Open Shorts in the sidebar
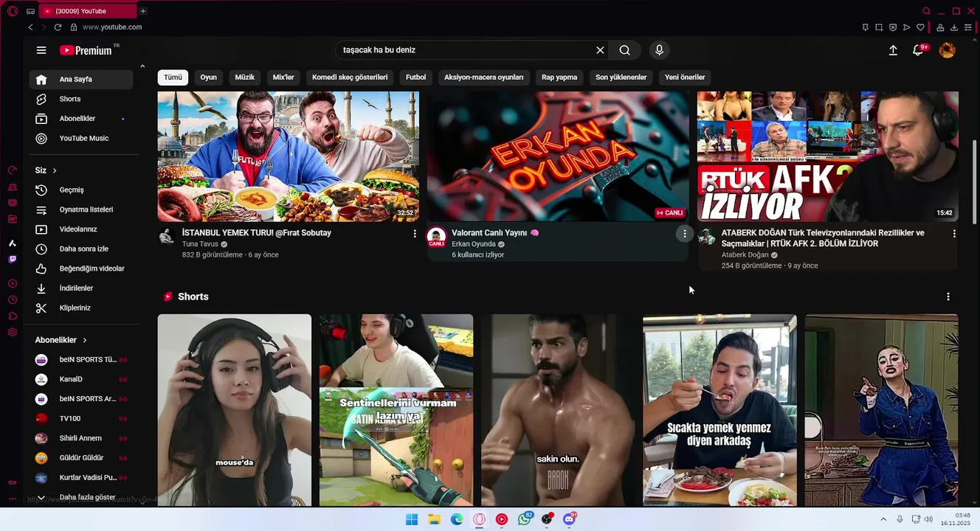 pyautogui.click(x=81, y=99)
